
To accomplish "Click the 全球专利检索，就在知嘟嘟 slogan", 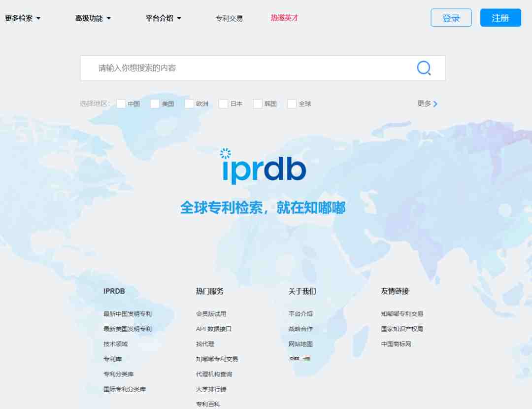I will click(263, 208).
